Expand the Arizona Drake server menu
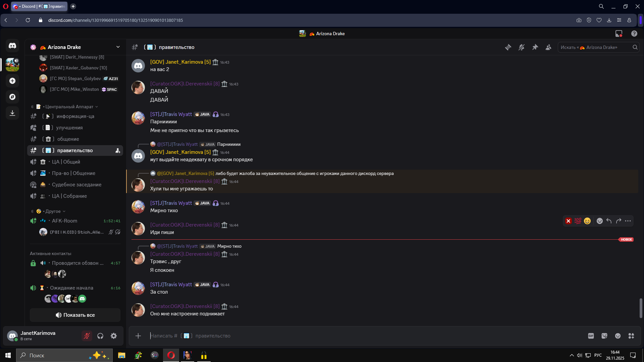644x362 pixels. pyautogui.click(x=75, y=47)
